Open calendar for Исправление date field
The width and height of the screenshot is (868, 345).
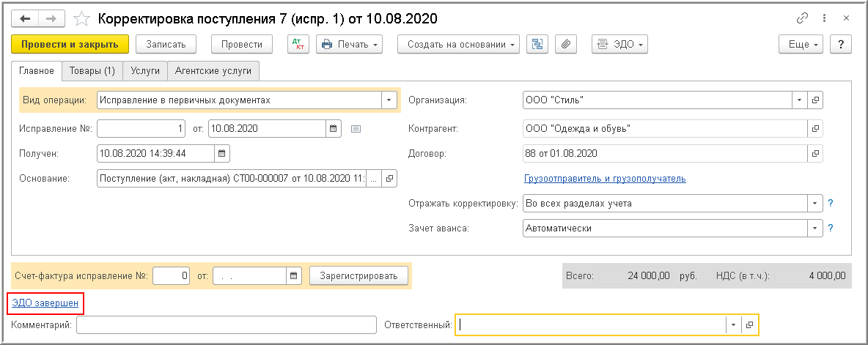(333, 128)
